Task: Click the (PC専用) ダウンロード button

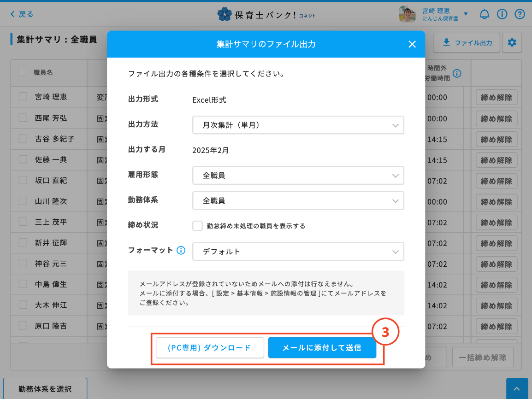Action: [210, 348]
